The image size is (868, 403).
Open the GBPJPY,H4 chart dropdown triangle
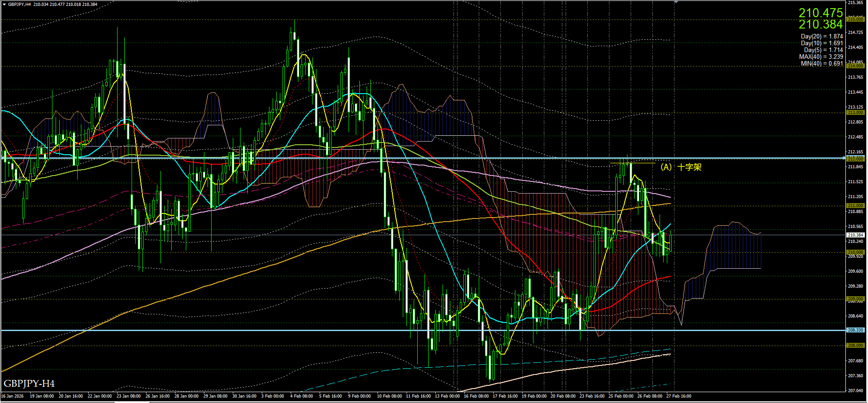tap(4, 5)
